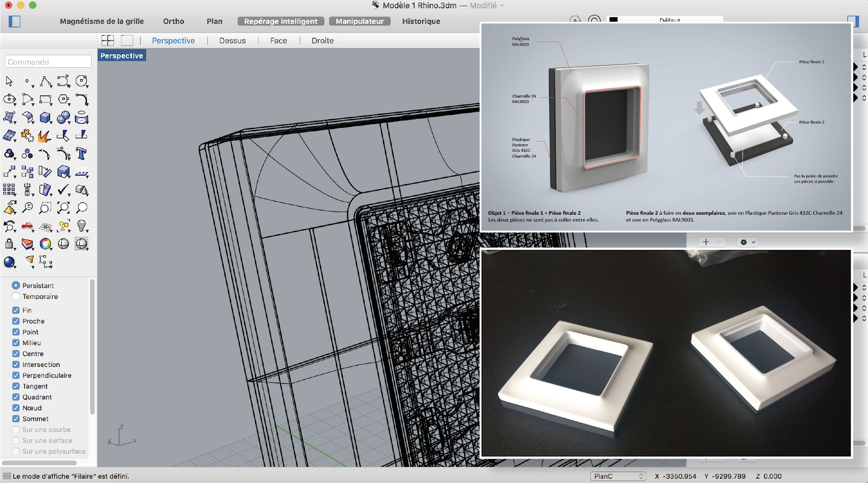Toggle the Ortho mode button

point(174,21)
